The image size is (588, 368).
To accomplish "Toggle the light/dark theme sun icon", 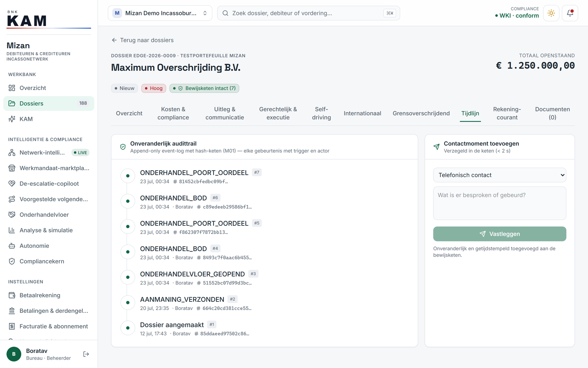I will coord(551,13).
